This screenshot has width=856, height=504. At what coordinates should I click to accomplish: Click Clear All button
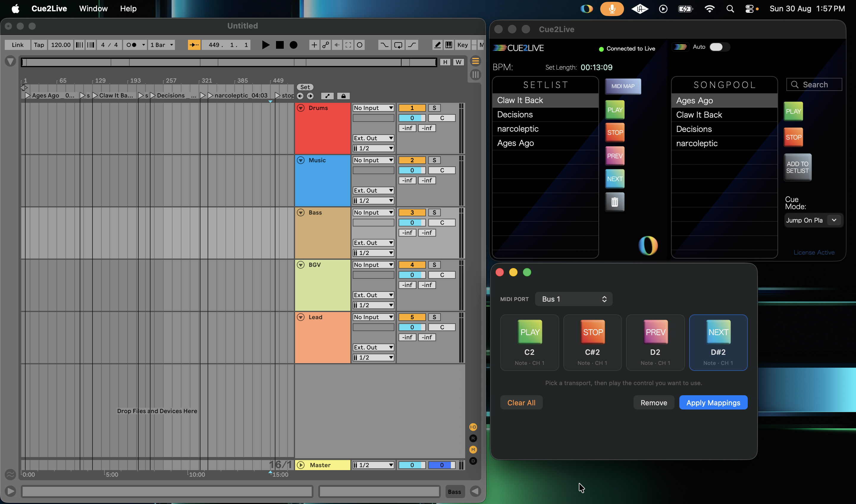521,402
